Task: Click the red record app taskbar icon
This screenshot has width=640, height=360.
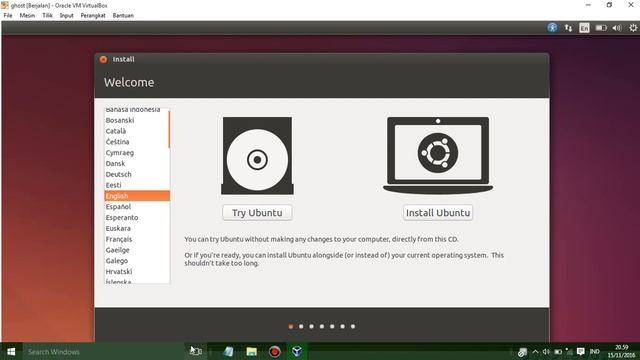Action: 274,351
